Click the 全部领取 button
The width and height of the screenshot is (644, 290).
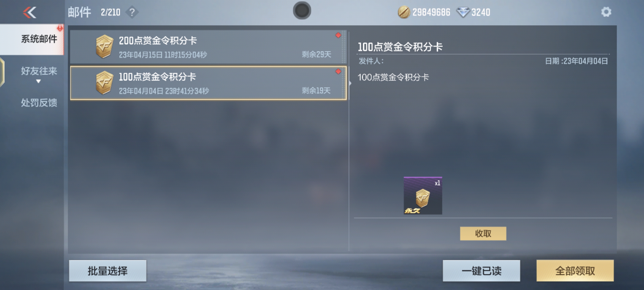[575, 270]
